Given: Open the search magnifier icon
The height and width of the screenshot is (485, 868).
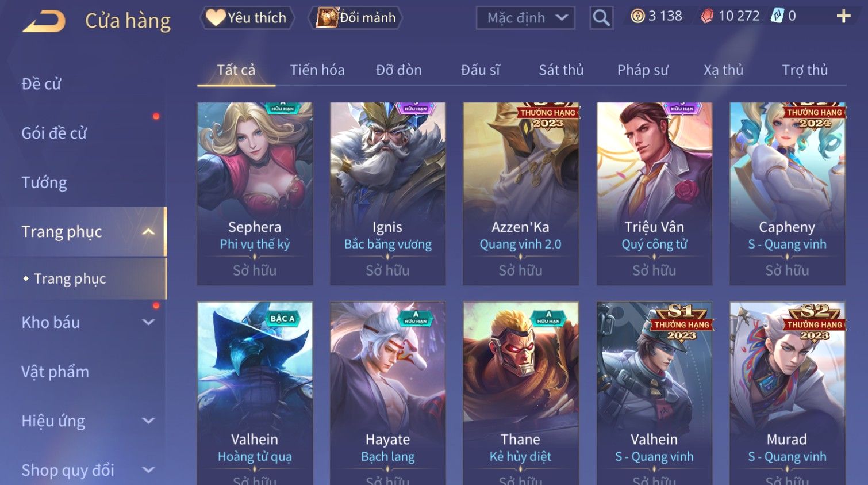Looking at the screenshot, I should [x=601, y=18].
